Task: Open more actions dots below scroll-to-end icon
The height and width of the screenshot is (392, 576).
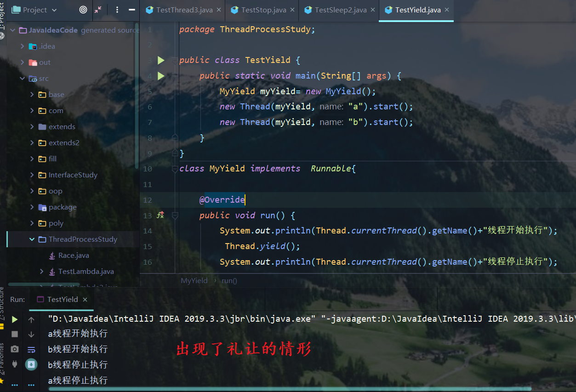Action: (31, 385)
